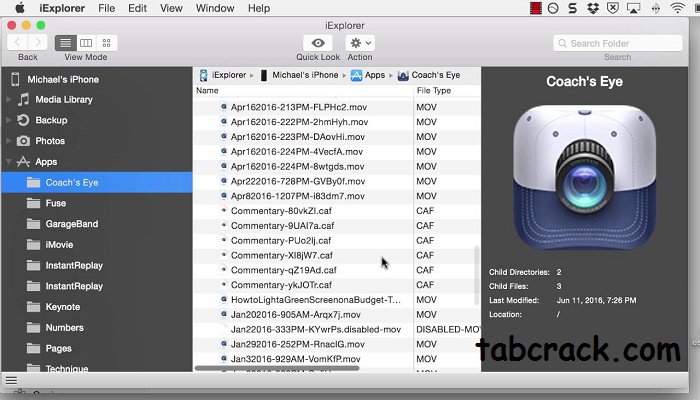This screenshot has height=400, width=700.
Task: Open the Numbers folder
Action: tap(97, 328)
